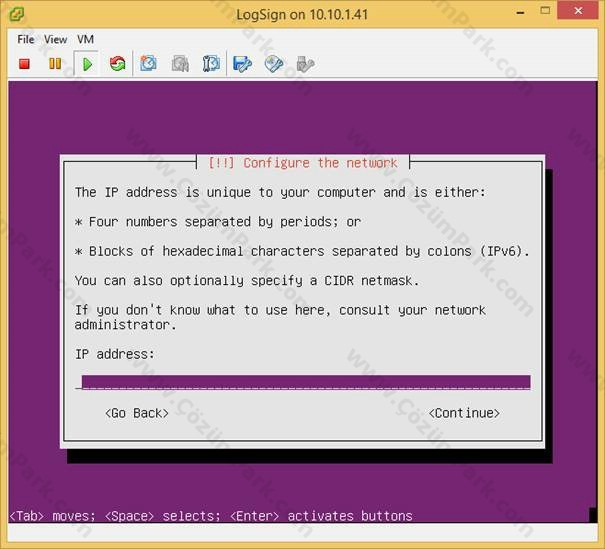
Task: Click the greyed revert to snapshot icon
Action: click(x=180, y=64)
